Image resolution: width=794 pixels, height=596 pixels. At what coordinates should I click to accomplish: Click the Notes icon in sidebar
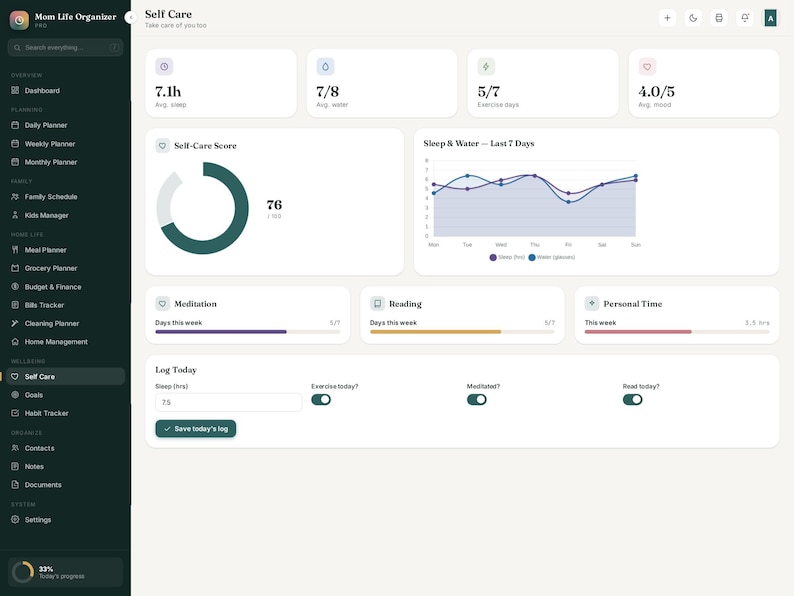coord(15,466)
